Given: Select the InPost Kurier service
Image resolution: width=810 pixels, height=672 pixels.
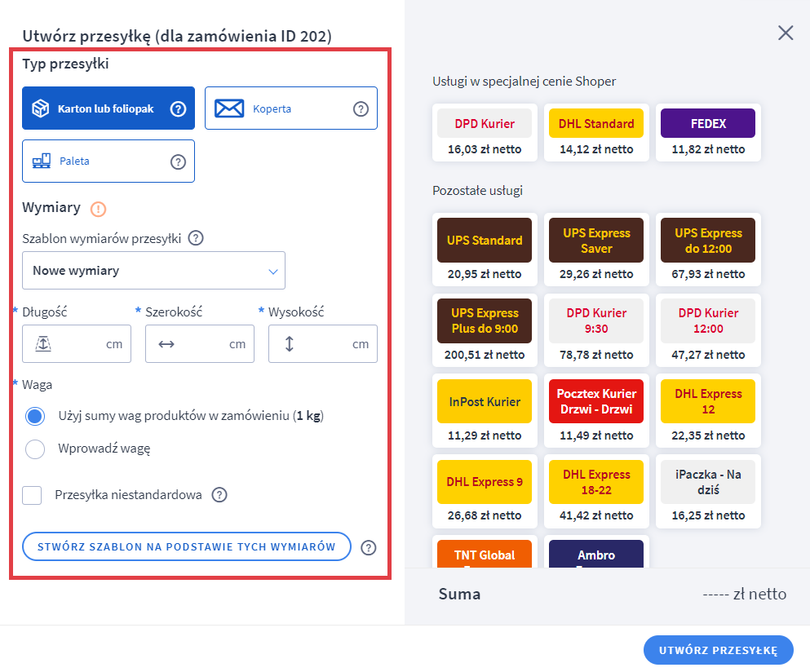Looking at the screenshot, I should [x=485, y=401].
